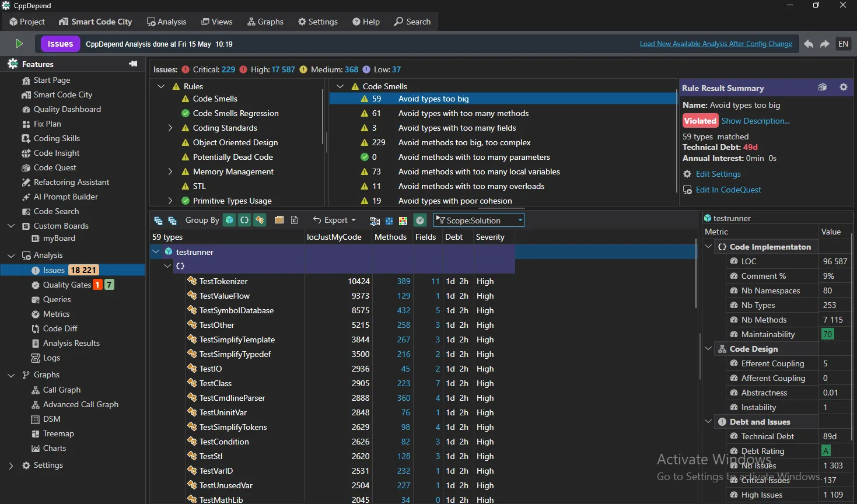Viewport: 857px width, 504px height.
Task: Collapse the Custom Boards section
Action: [11, 226]
